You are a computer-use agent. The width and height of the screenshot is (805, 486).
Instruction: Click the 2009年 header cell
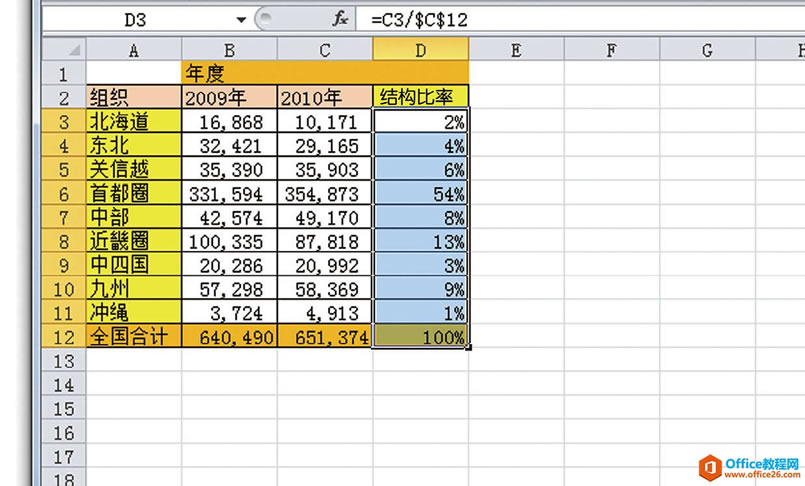(x=229, y=97)
